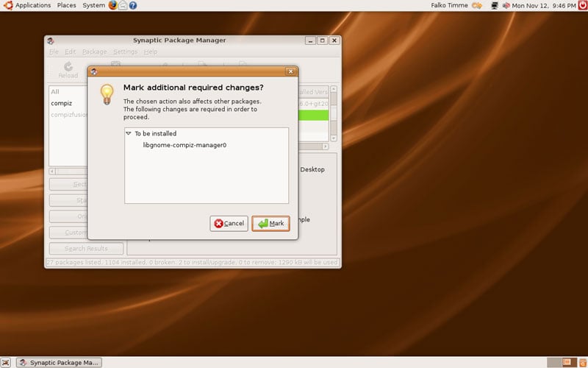Click the scroll-down arrow of package list scrollbar
This screenshot has width=588, height=368.
(x=334, y=138)
